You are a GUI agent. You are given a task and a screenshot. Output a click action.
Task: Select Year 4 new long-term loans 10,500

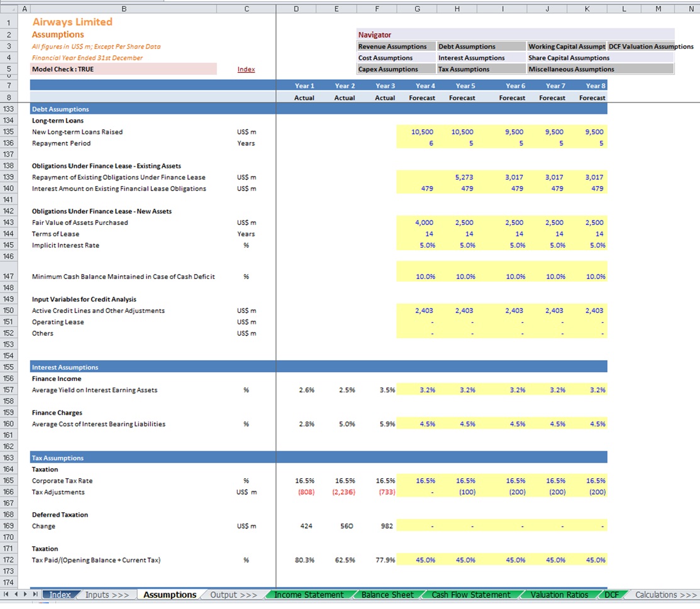(x=417, y=131)
